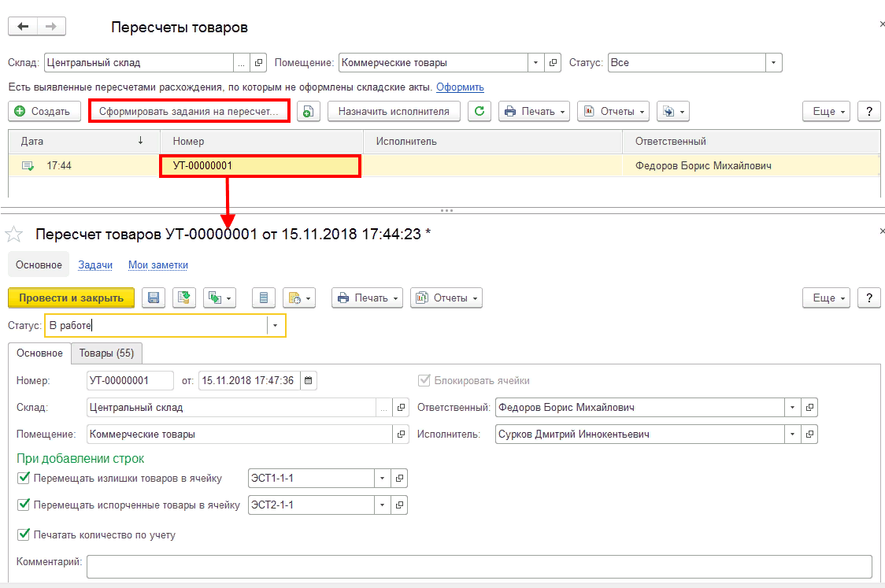Open help with the lower question mark

(x=868, y=298)
